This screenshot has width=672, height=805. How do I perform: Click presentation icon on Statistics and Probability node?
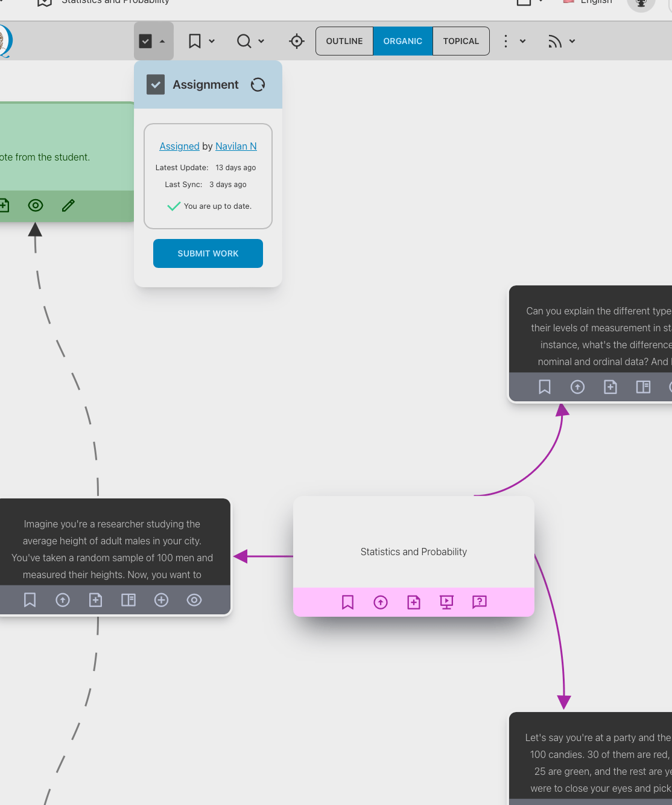[446, 602]
